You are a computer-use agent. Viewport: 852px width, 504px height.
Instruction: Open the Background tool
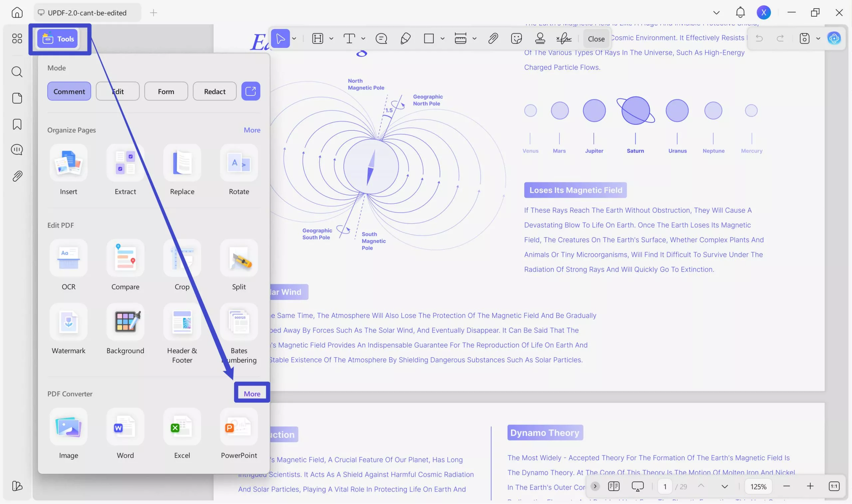click(125, 329)
